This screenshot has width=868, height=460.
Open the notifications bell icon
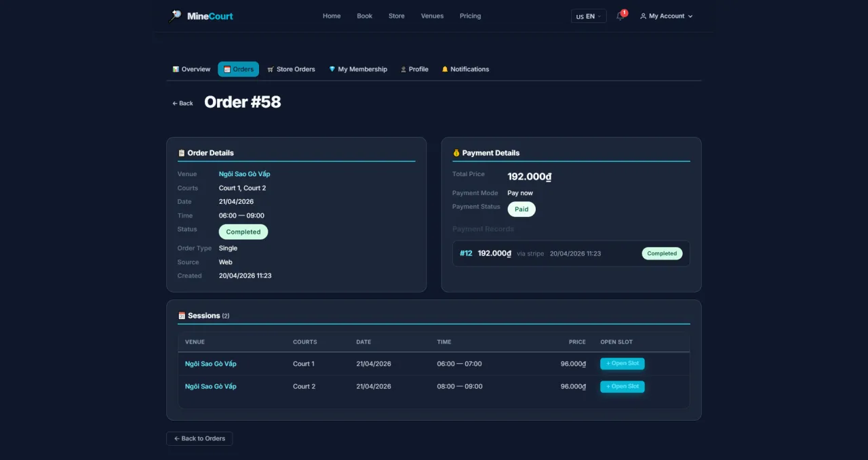click(x=620, y=16)
